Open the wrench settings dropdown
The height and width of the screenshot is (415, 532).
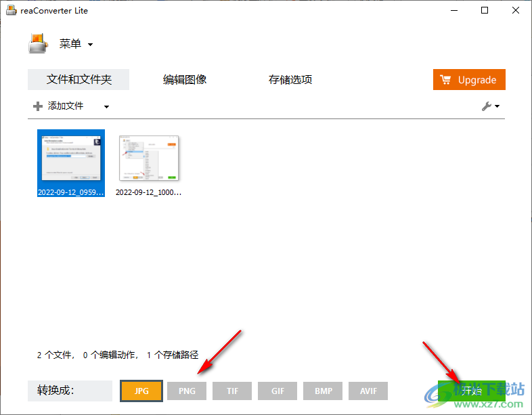tap(491, 106)
